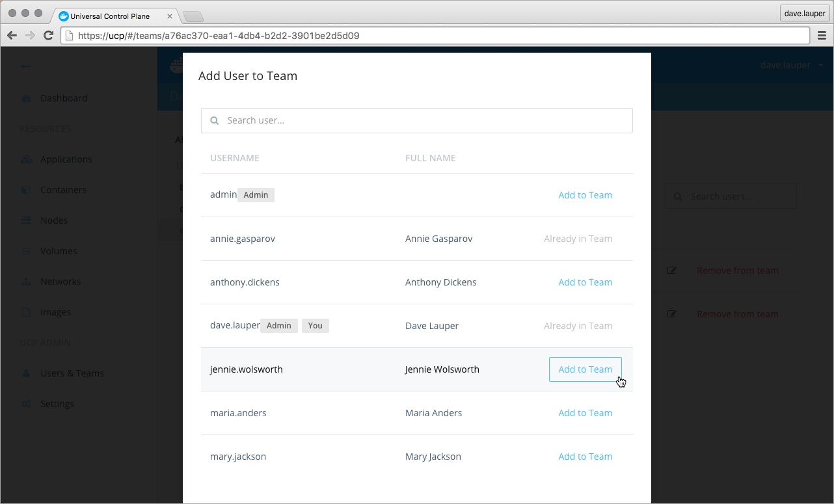This screenshot has width=834, height=504.
Task: Click the browser back arrow icon
Action: (12, 36)
